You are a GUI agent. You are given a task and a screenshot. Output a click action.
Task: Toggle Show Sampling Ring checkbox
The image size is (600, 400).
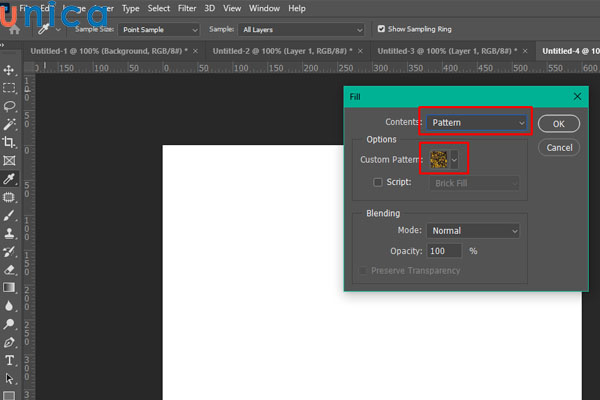(x=382, y=29)
